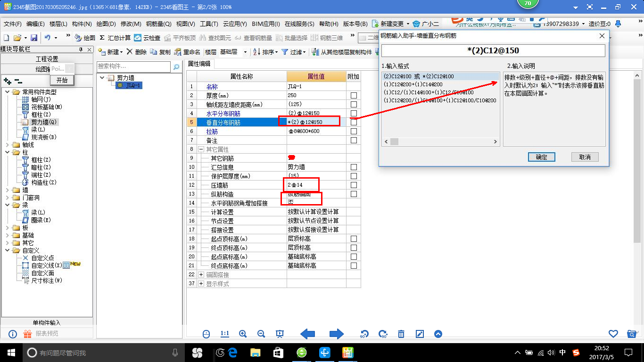Image resolution: width=644 pixels, height=362 pixels.
Task: Toggle 附加 checkbox for 起点顶标高 row
Action: [354, 239]
